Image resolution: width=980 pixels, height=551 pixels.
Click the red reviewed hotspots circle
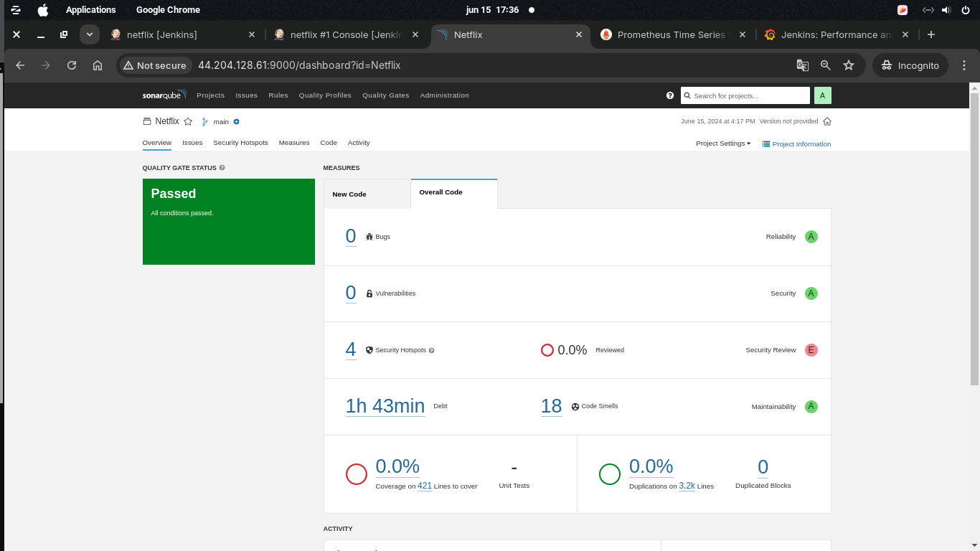[x=547, y=350]
